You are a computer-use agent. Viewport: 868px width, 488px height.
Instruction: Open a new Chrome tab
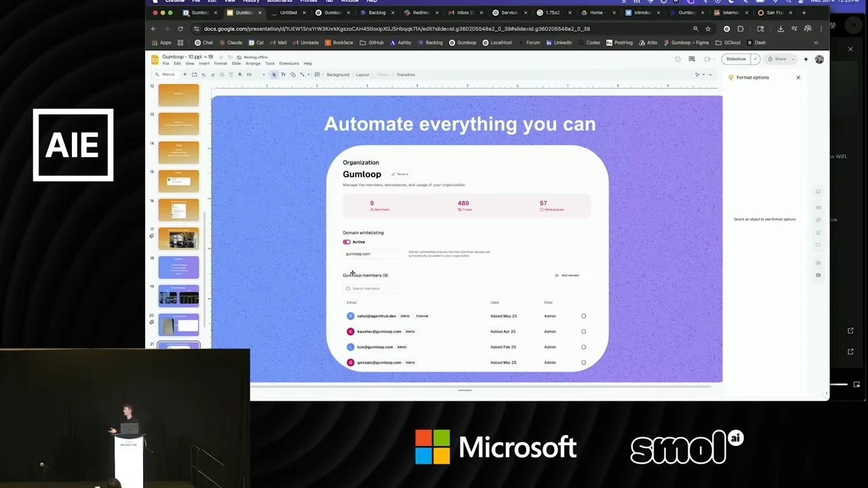coord(804,12)
